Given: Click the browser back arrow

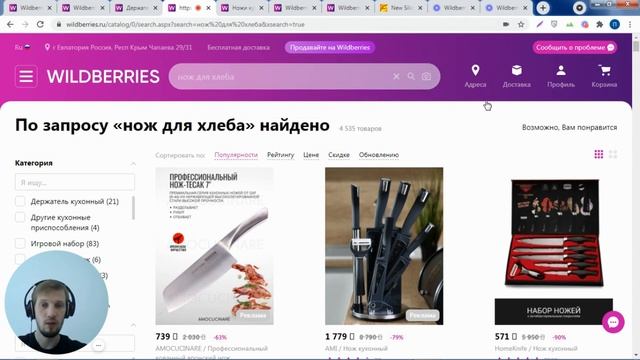Looking at the screenshot, I should point(10,24).
